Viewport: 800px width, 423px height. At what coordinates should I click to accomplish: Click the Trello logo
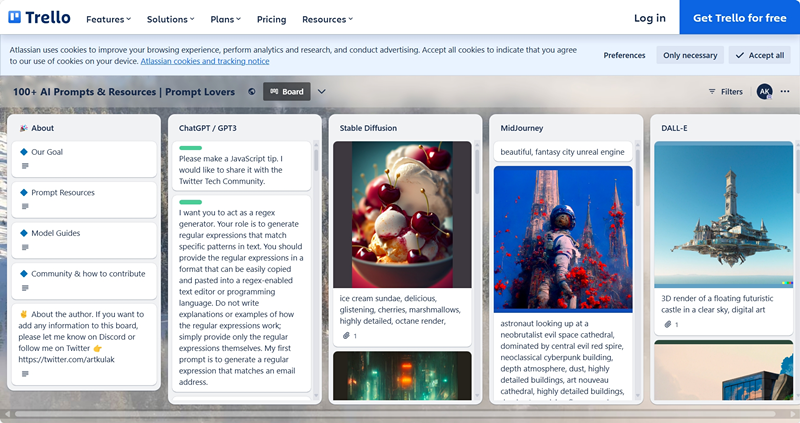(39, 18)
